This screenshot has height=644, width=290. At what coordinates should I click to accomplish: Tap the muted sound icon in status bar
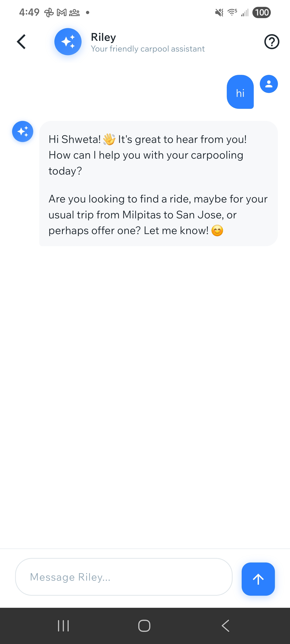point(219,12)
